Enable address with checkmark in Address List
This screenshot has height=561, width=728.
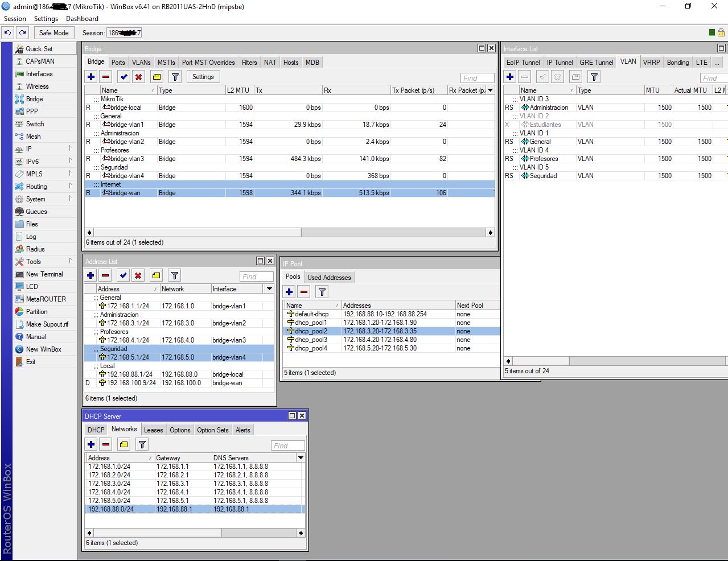[123, 275]
